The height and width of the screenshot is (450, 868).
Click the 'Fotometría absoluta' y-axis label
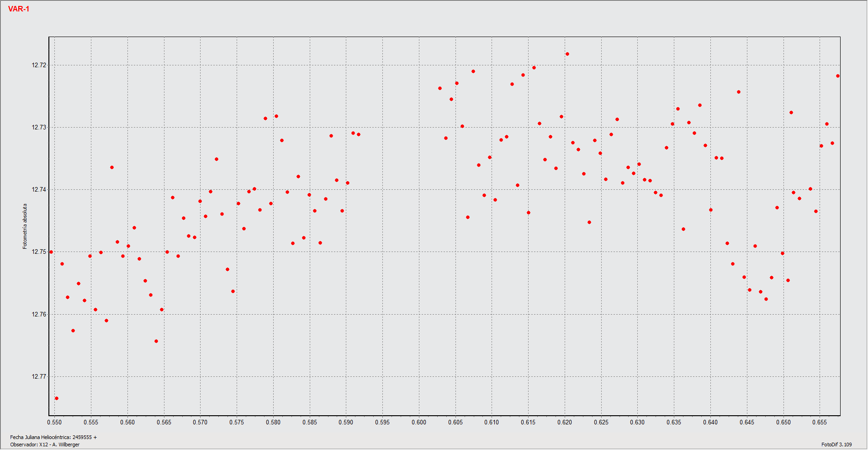25,226
